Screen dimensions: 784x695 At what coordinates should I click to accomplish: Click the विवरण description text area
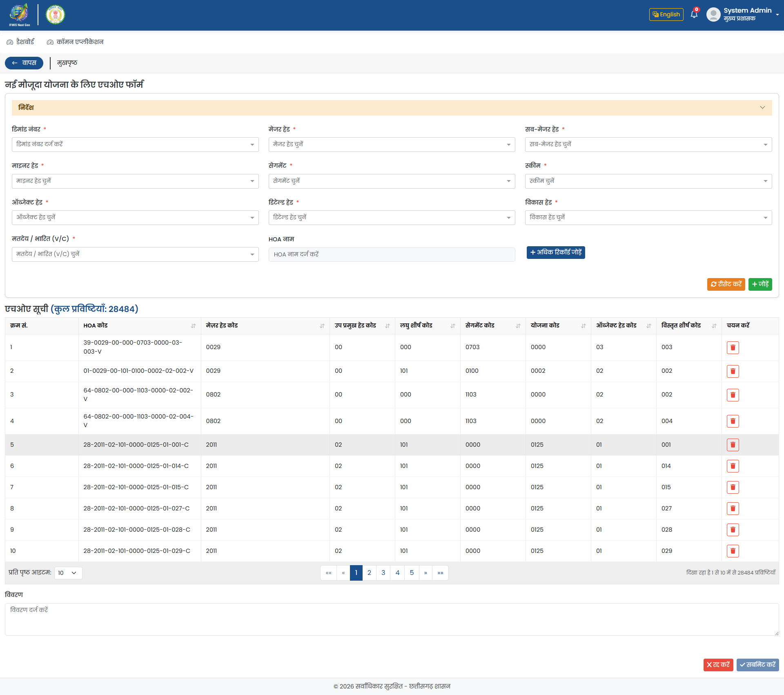[x=392, y=619]
